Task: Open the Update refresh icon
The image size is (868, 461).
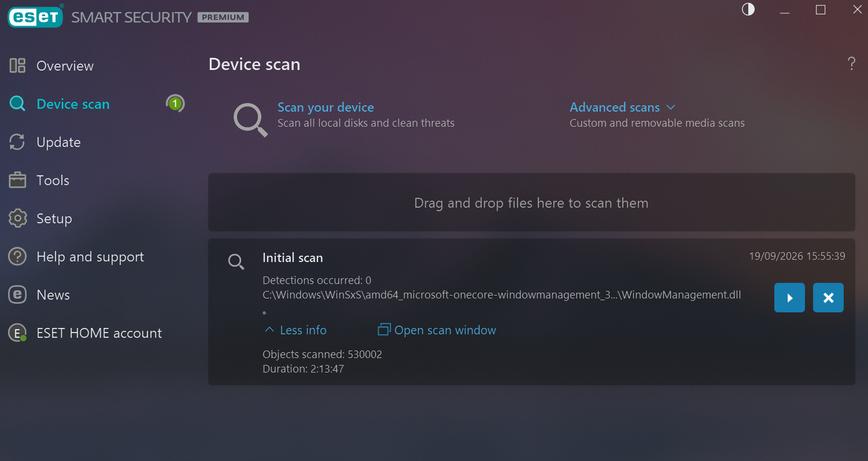Action: tap(17, 142)
